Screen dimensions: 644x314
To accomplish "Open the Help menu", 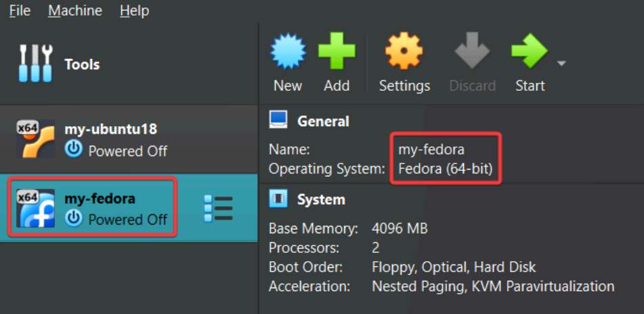I will point(134,11).
